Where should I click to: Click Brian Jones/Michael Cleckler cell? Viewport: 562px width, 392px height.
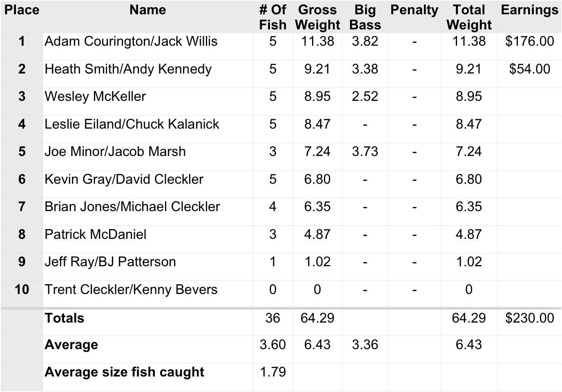[132, 207]
